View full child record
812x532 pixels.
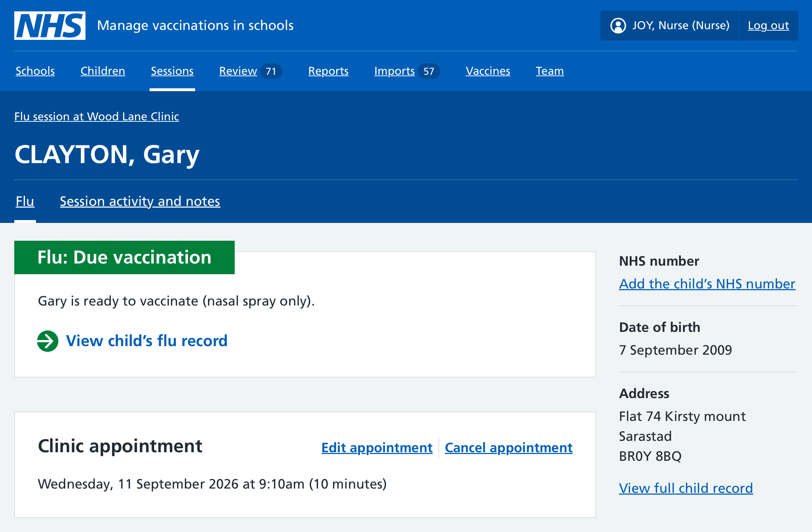click(x=686, y=488)
